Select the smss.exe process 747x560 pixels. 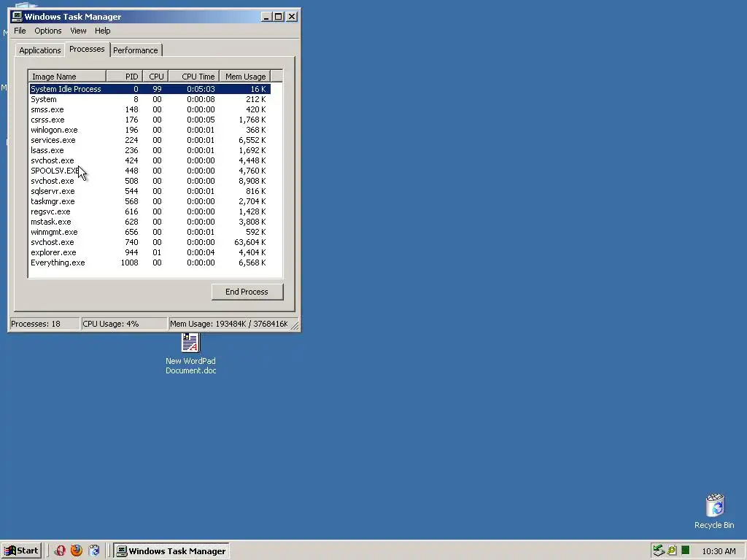pyautogui.click(x=150, y=109)
